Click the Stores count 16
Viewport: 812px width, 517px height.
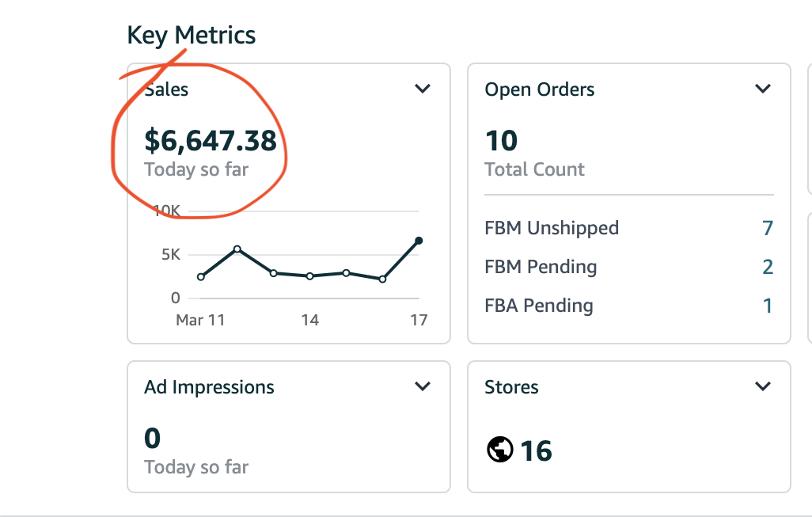[536, 450]
